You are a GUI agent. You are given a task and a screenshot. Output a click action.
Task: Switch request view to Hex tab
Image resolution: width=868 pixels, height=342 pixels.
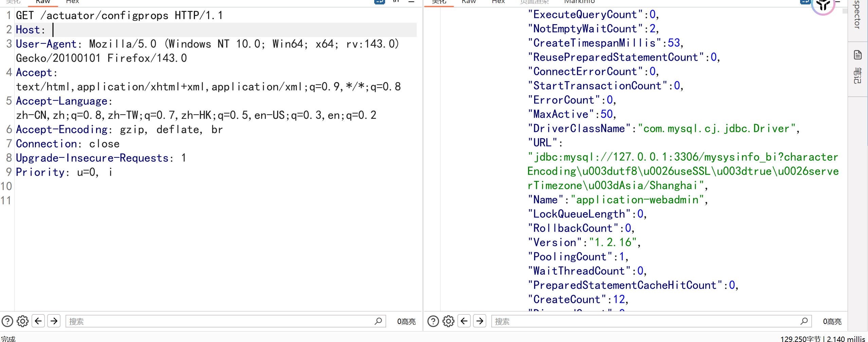[72, 2]
